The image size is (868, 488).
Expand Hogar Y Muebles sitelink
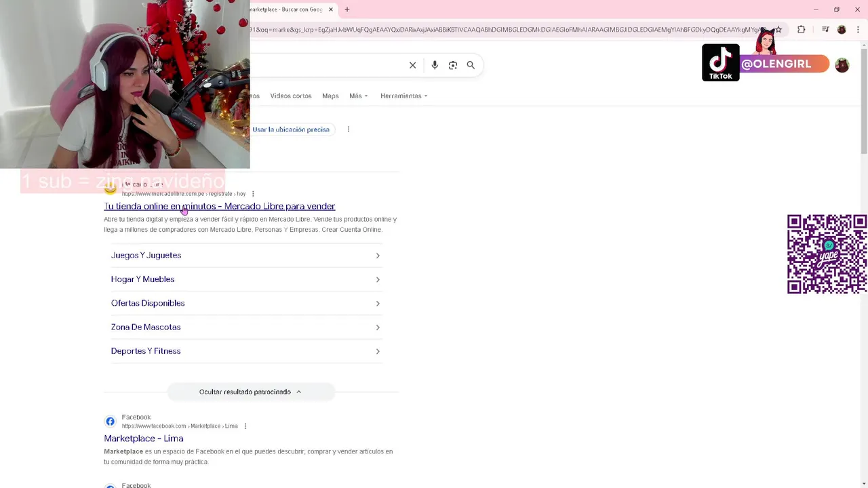245,279
